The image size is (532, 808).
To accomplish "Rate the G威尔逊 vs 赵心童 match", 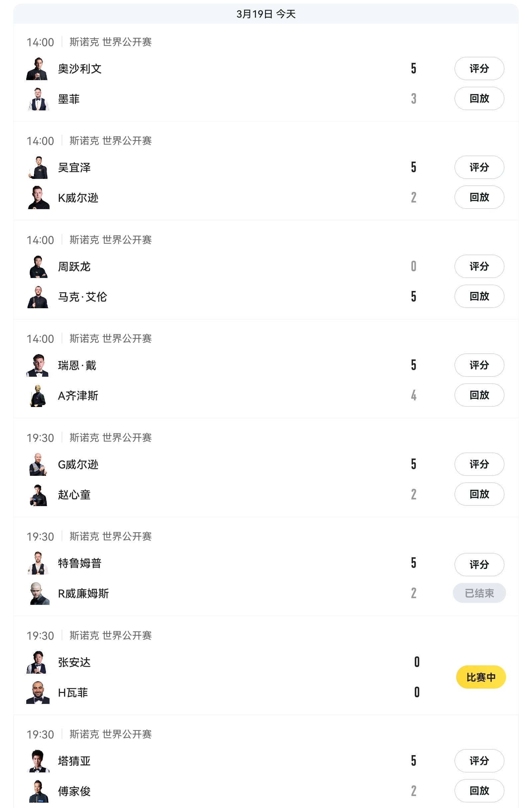I will (479, 464).
